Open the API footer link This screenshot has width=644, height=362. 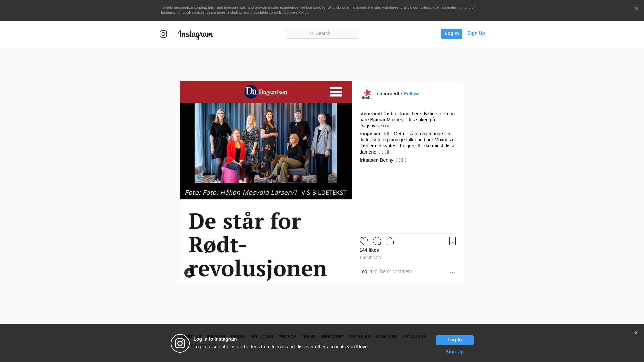tap(254, 337)
